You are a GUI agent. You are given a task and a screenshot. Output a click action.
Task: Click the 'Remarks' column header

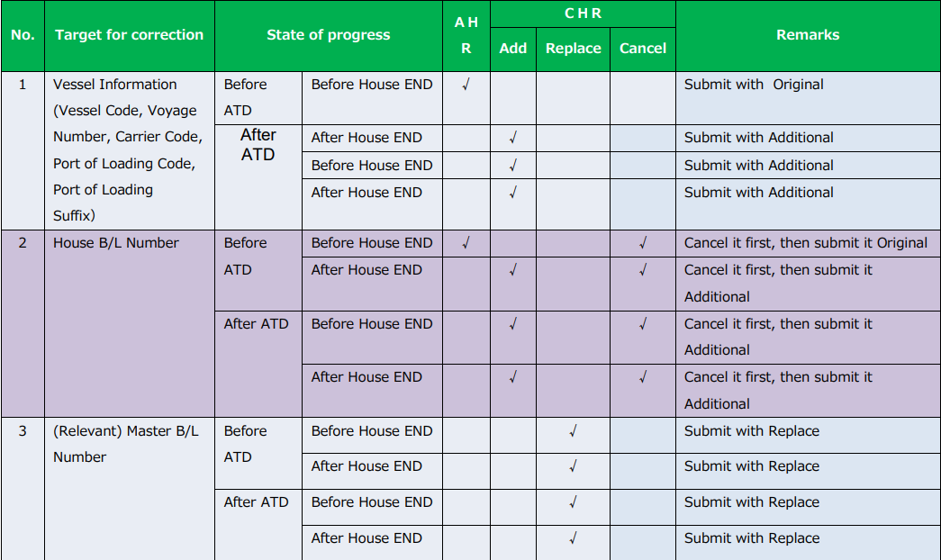coord(808,35)
